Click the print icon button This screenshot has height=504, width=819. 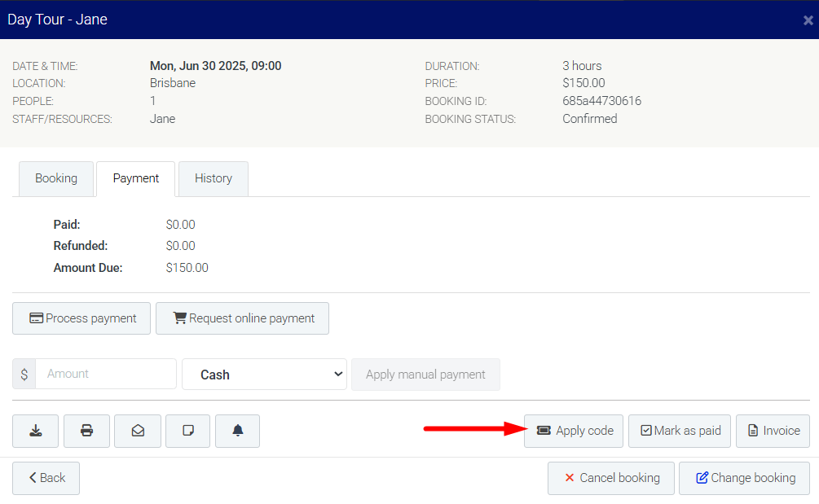86,431
